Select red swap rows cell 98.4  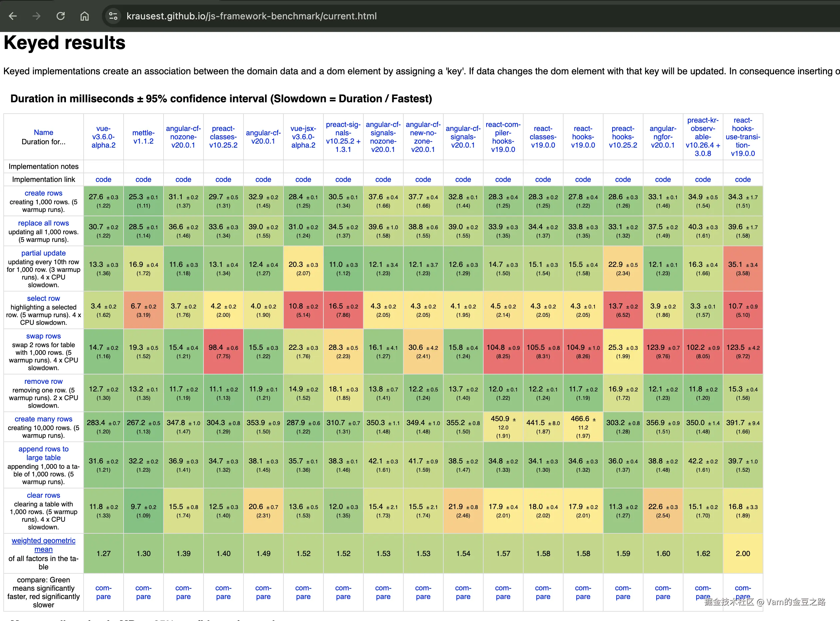[223, 351]
